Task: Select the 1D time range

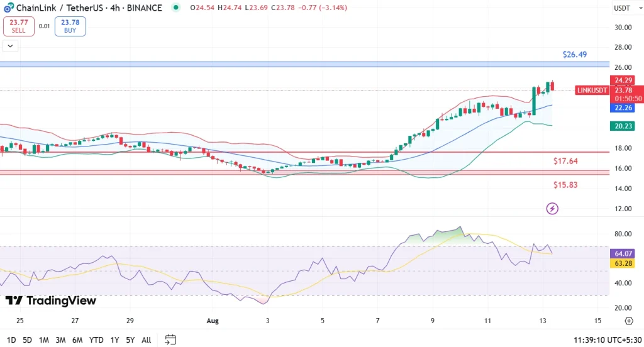Action: coord(11,340)
